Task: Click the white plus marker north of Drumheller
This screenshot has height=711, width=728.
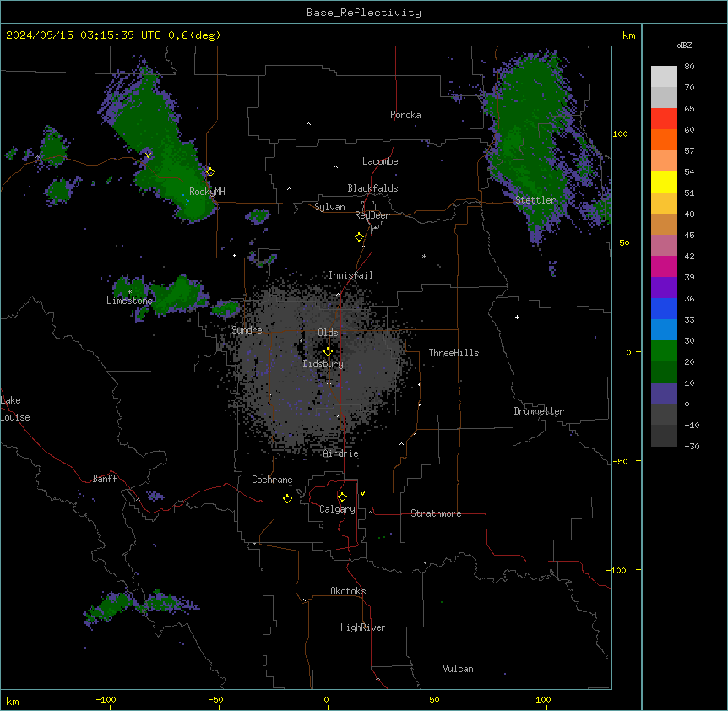Action: pos(517,317)
